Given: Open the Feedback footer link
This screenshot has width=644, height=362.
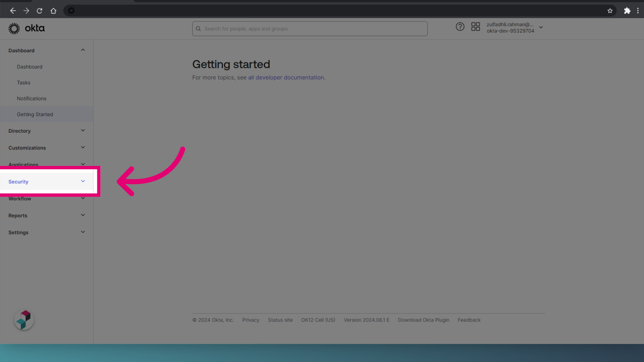Looking at the screenshot, I should [469, 320].
